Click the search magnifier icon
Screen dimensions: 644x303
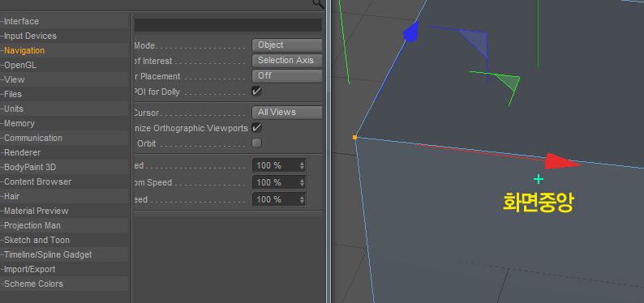coord(318,4)
